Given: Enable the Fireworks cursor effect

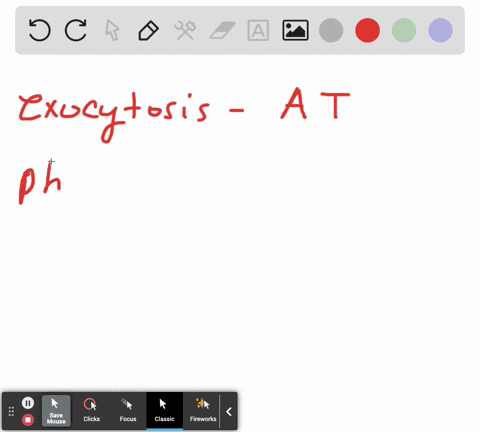Looking at the screenshot, I should (203, 411).
